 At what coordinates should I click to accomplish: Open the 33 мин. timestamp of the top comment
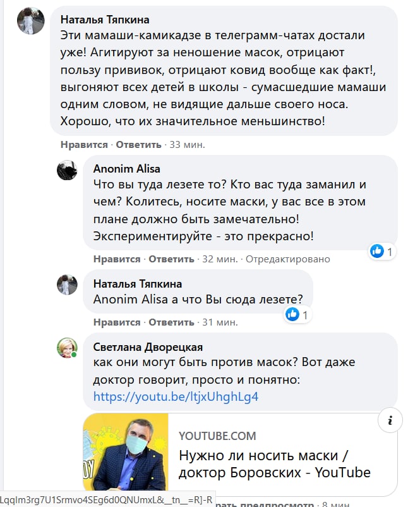point(188,145)
